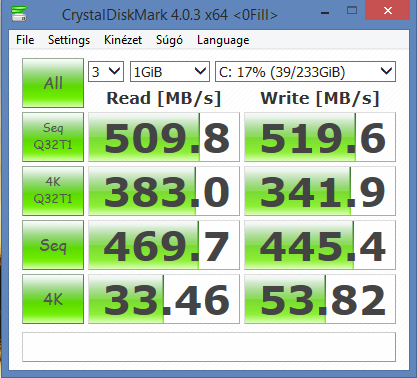Open the test count dropdown showing 3

click(x=106, y=71)
